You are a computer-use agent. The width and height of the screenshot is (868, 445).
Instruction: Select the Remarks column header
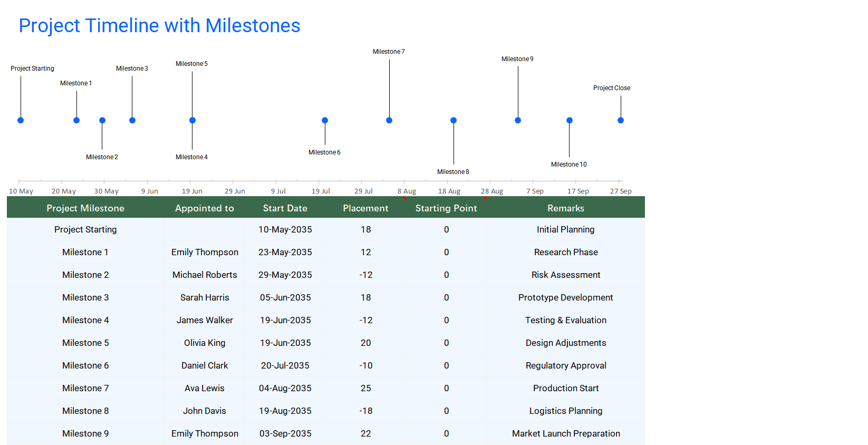point(566,208)
